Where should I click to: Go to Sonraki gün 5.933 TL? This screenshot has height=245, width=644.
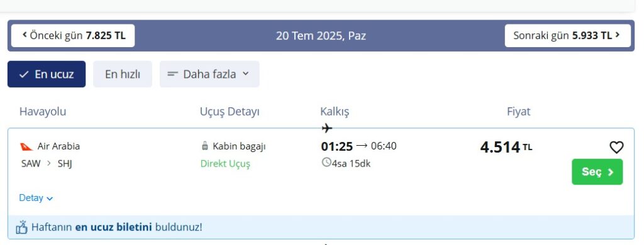point(568,36)
